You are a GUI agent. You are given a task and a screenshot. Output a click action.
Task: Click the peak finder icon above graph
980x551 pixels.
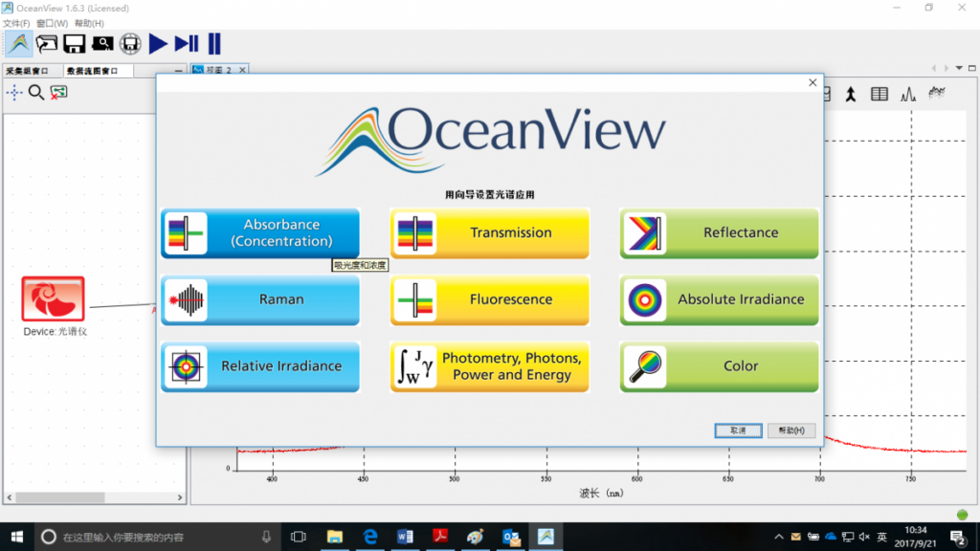pos(908,94)
